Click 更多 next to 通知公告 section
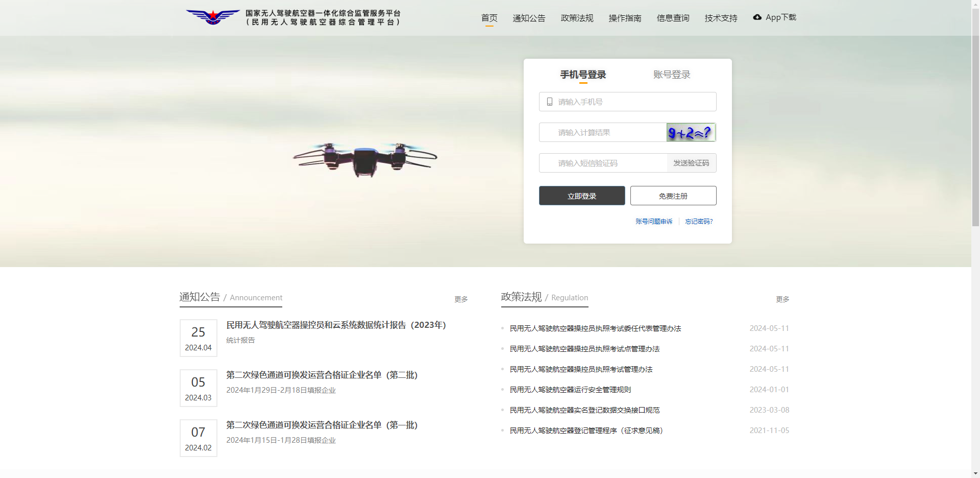Image resolution: width=980 pixels, height=478 pixels. [x=460, y=300]
